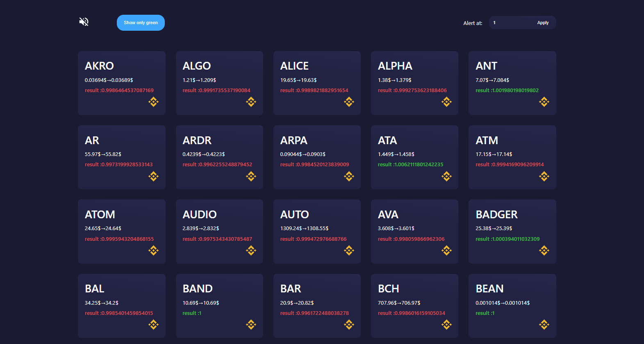This screenshot has height=344, width=644.
Task: Open Binance icon on AVA card
Action: click(x=446, y=251)
